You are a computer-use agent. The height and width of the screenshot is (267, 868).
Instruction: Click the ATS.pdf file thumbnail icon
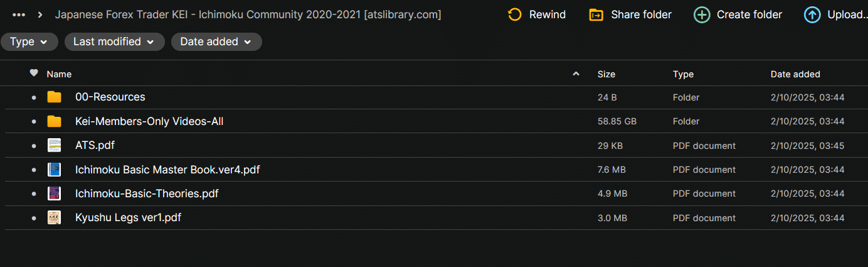tap(55, 146)
